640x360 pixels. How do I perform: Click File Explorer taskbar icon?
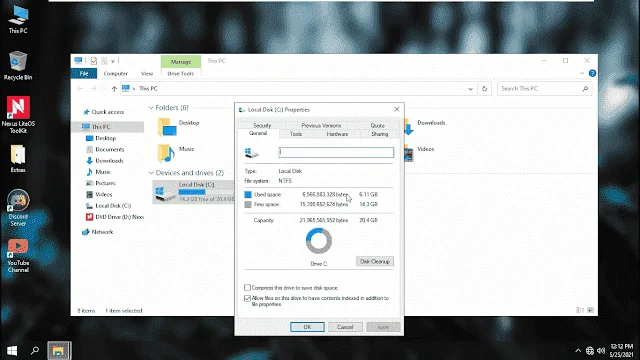click(x=58, y=350)
